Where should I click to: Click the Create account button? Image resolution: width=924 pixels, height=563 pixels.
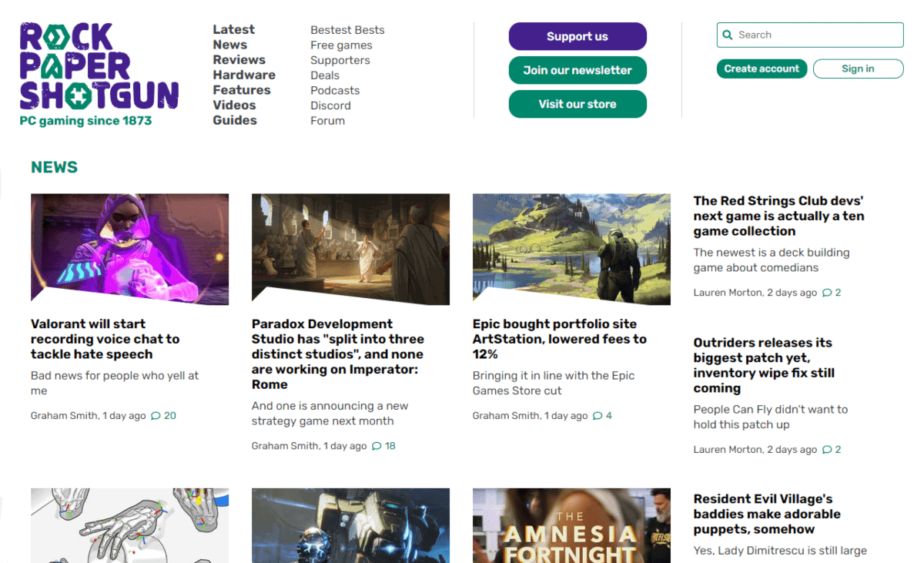click(x=762, y=69)
